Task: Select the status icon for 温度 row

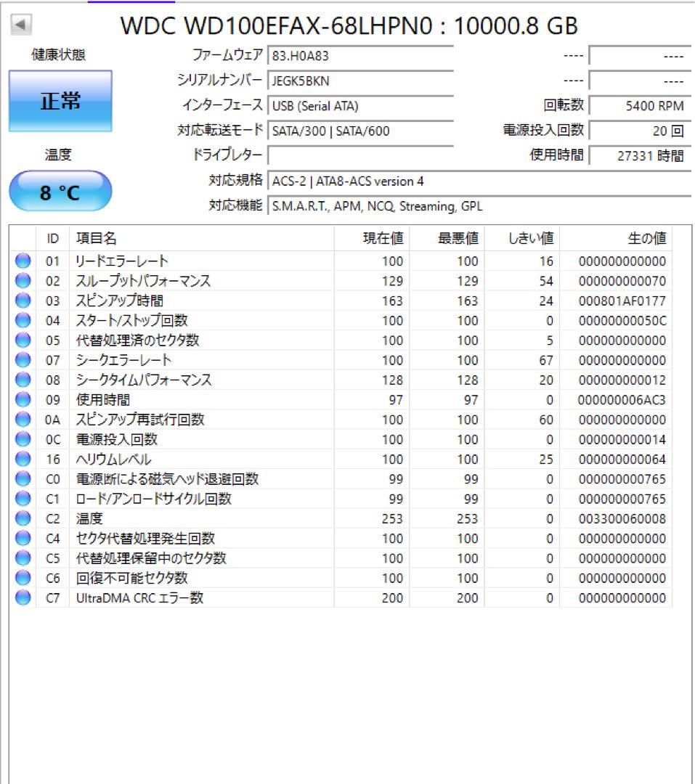Action: click(23, 519)
